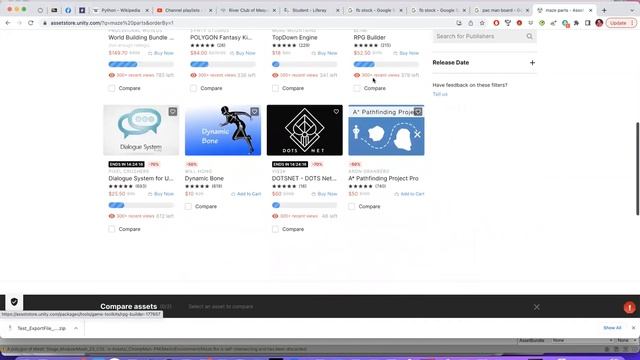Click the Update Chrome button
Viewport: 640px width, 360px height.
[x=621, y=23]
